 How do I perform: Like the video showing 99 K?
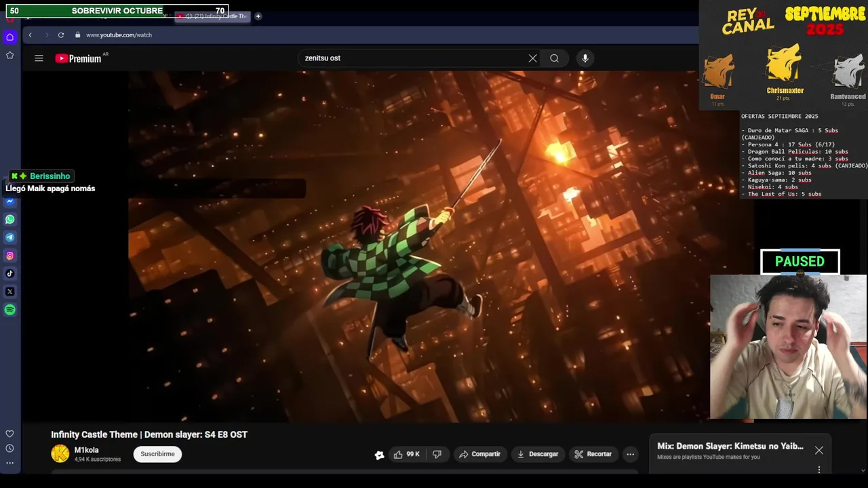[x=406, y=454]
